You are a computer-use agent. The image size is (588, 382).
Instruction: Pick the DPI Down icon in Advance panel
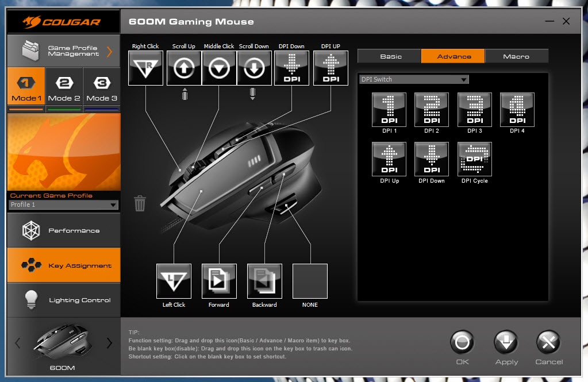pyautogui.click(x=432, y=159)
